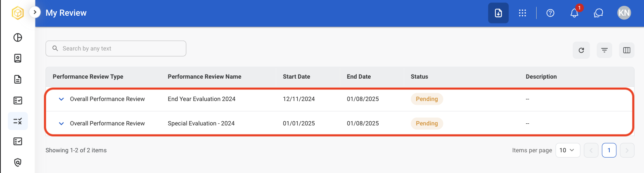Image resolution: width=644 pixels, height=173 pixels.
Task: Open the KN user avatar menu
Action: (x=624, y=13)
